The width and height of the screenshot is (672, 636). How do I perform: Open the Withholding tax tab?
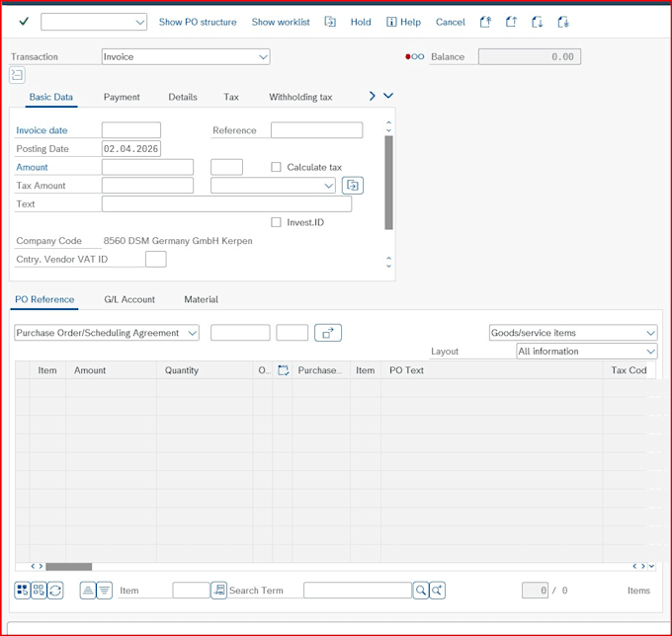coord(300,97)
